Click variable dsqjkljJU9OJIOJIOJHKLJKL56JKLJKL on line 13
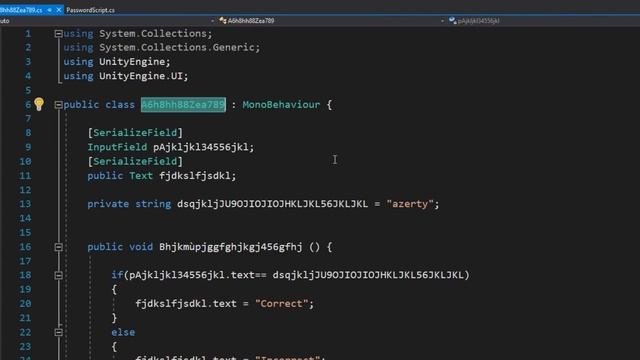640x360 pixels. (272, 204)
